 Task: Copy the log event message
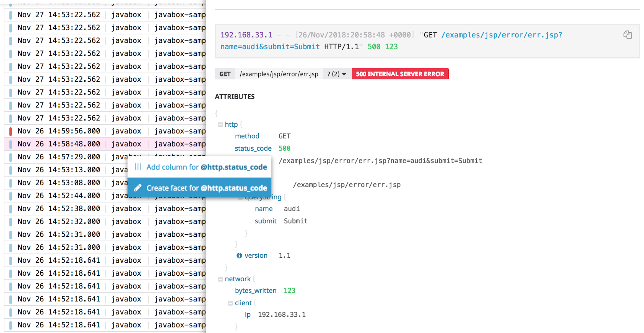[628, 35]
